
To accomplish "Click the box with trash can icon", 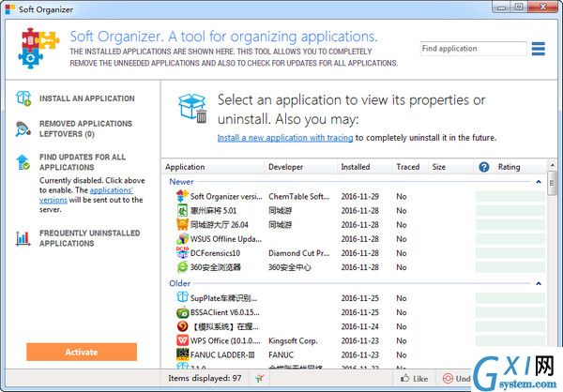I will click(192, 108).
